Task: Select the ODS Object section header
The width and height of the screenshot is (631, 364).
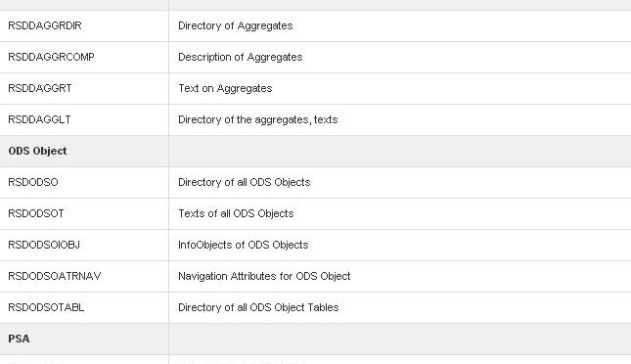Action: pyautogui.click(x=37, y=151)
